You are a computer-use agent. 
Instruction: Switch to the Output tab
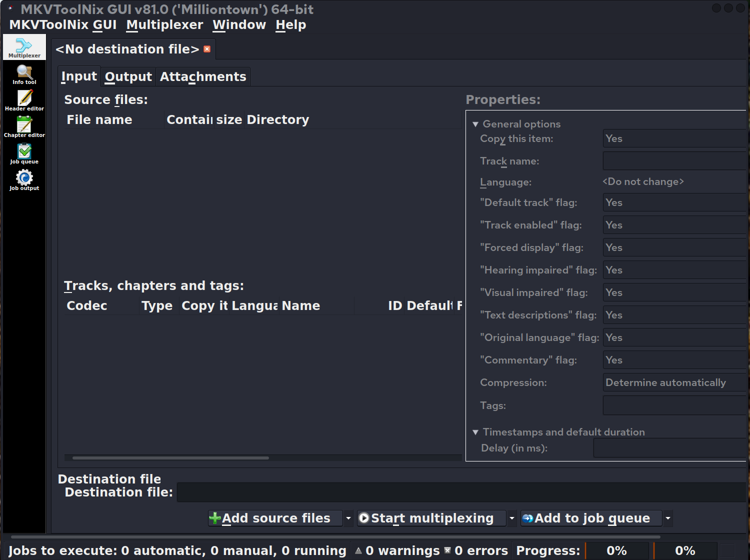[128, 76]
